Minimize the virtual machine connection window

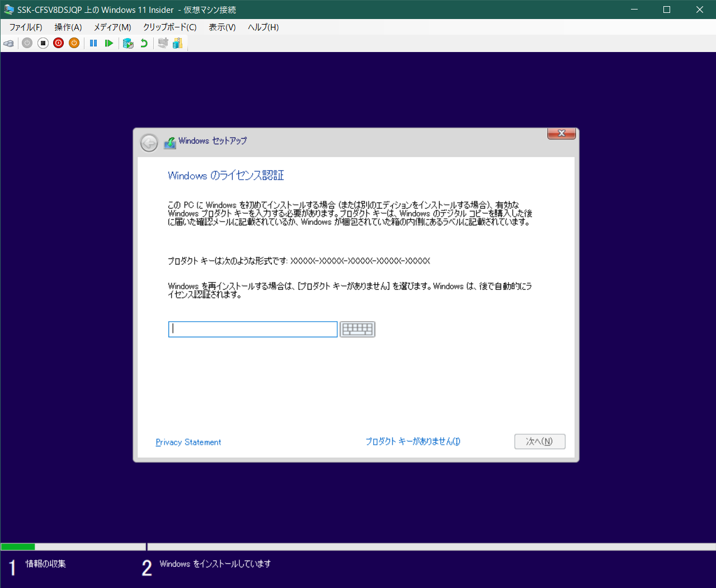tap(634, 10)
